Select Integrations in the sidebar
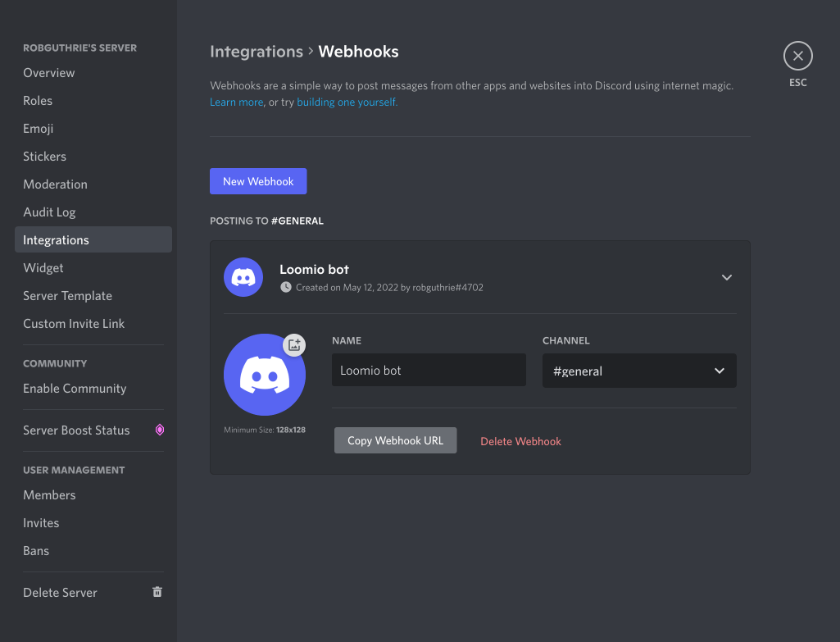This screenshot has height=642, width=840. (93, 239)
